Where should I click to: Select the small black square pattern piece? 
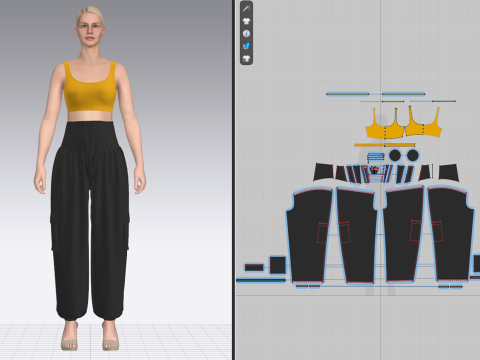(277, 265)
